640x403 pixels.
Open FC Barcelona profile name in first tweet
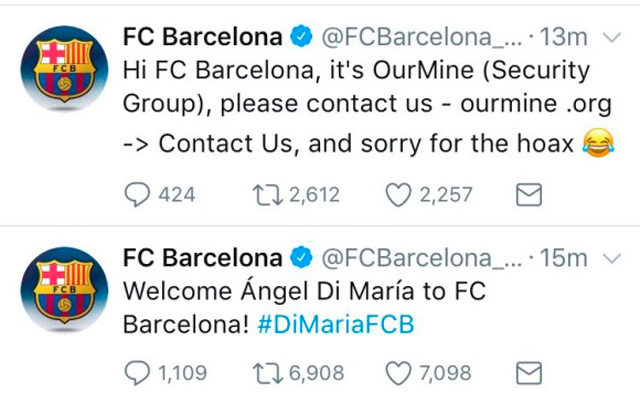202,38
